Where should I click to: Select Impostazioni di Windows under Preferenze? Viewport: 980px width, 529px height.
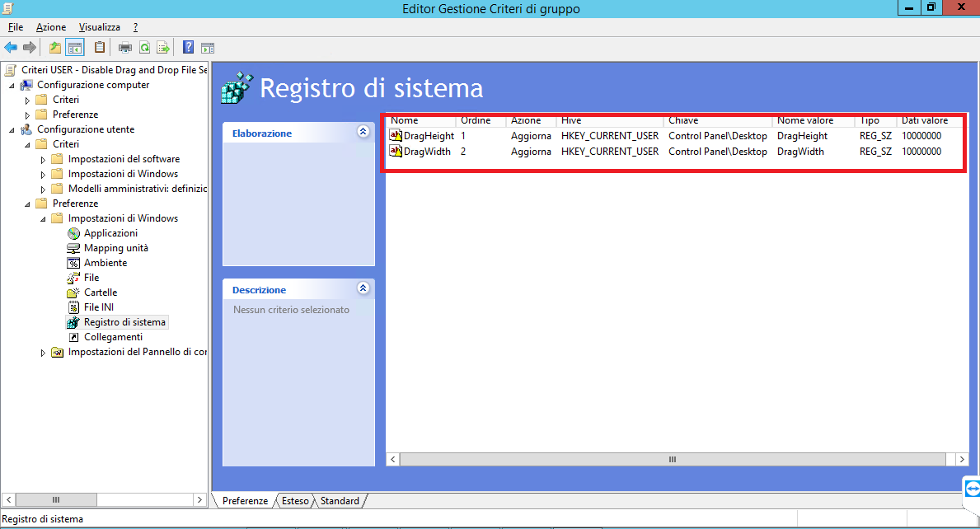click(123, 218)
